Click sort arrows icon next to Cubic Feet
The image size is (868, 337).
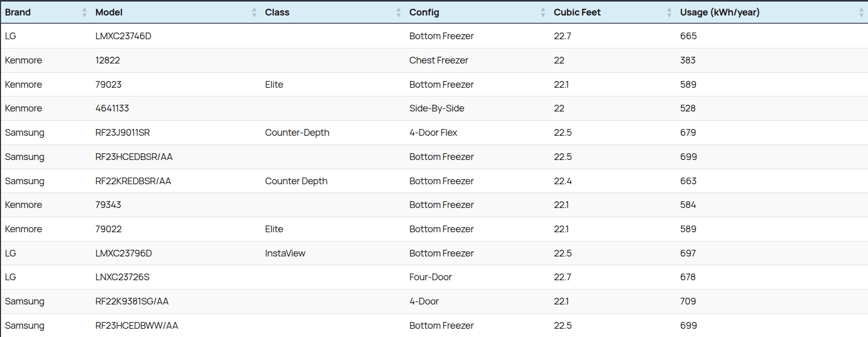pos(669,12)
